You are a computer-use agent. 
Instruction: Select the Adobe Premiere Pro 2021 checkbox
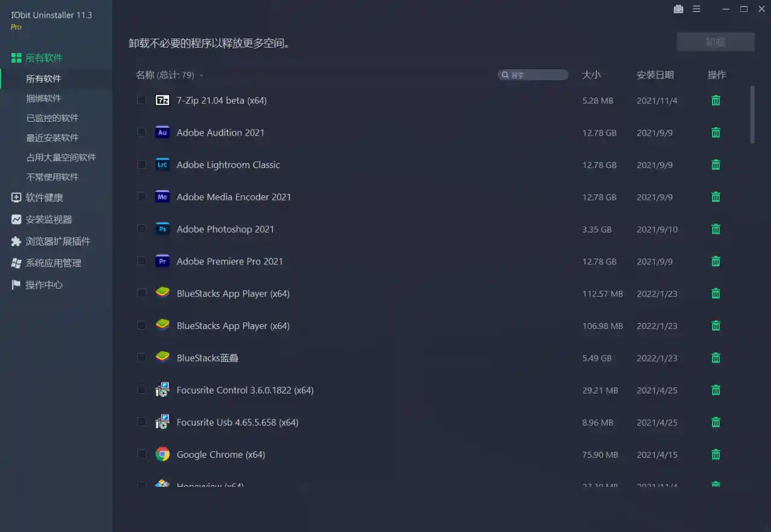(x=142, y=261)
